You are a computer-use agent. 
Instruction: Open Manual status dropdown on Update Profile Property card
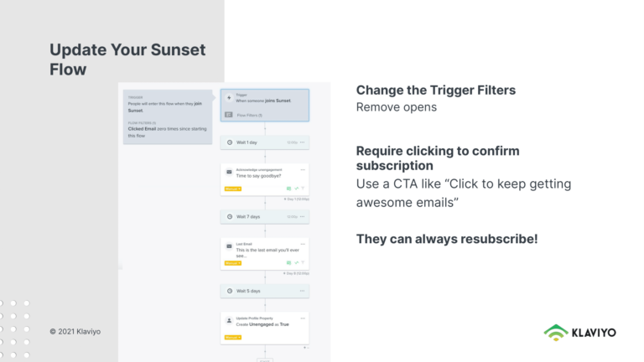233,338
